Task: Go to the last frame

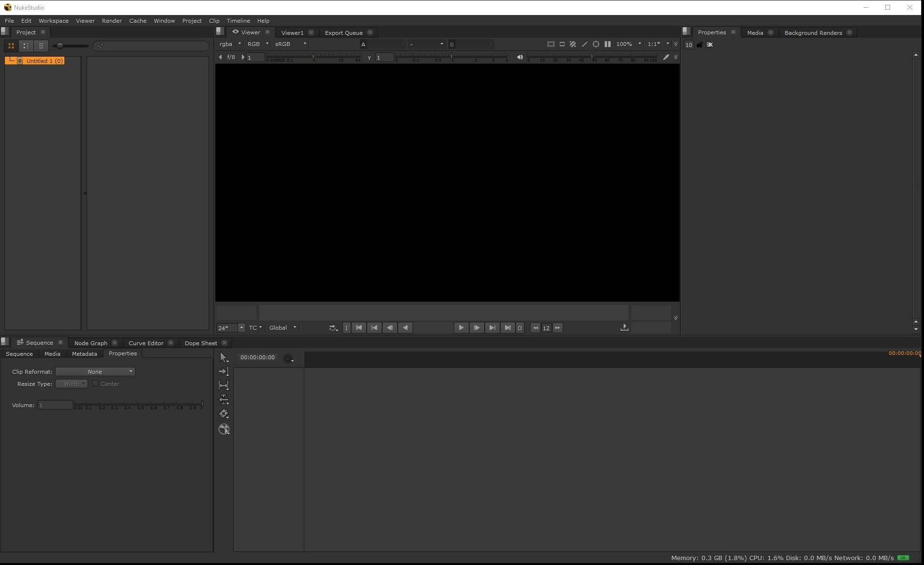Action: 507,328
